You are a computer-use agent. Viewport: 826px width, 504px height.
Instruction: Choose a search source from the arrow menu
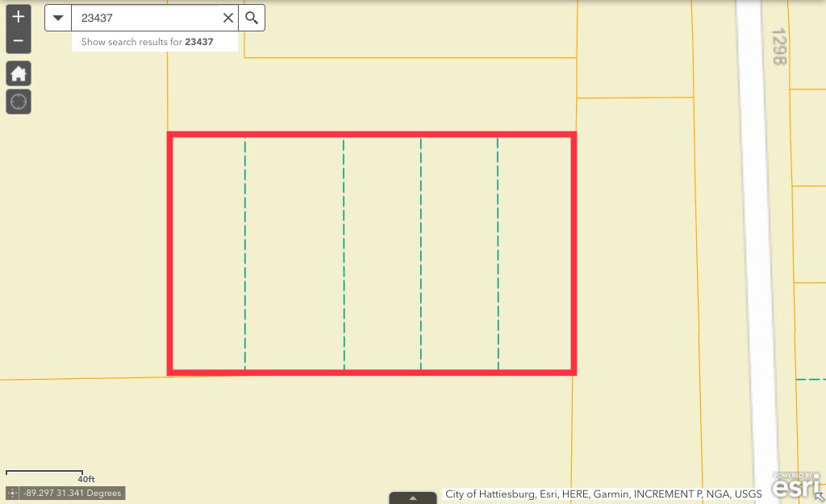coord(56,17)
